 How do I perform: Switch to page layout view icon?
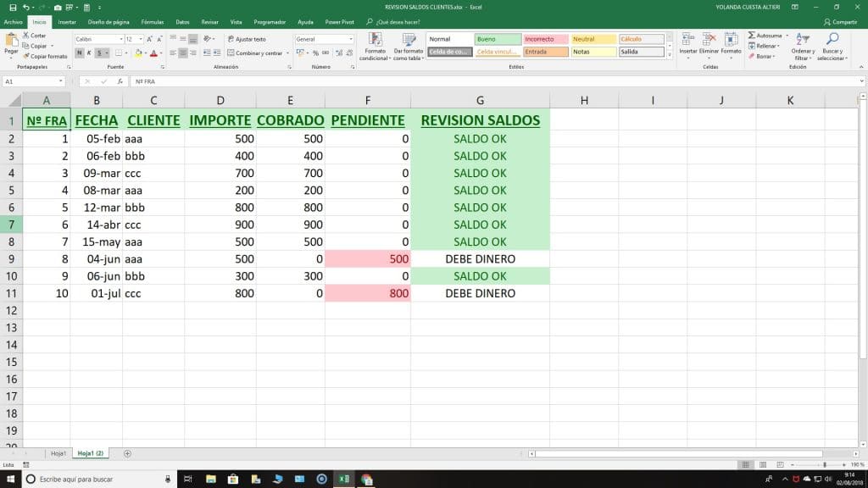pyautogui.click(x=763, y=465)
